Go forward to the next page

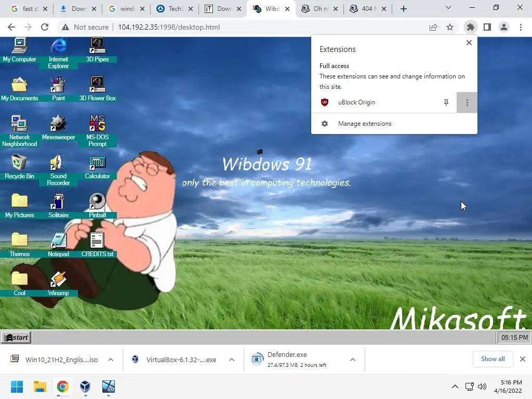click(x=28, y=27)
